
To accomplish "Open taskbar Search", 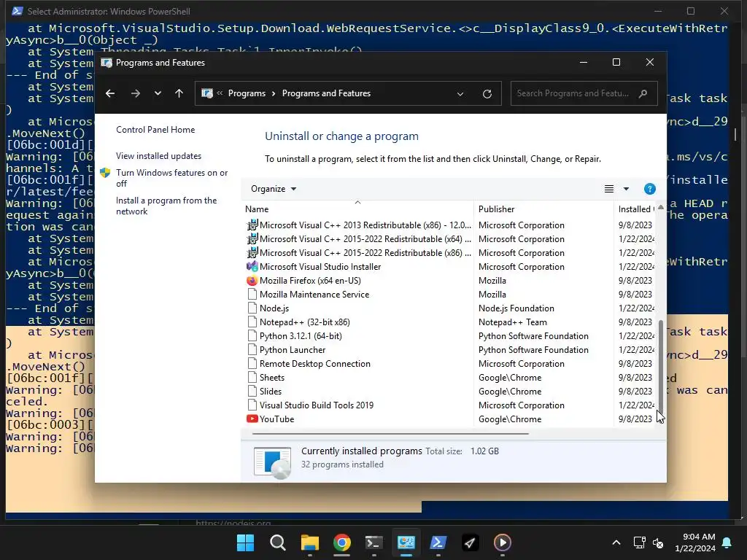I will [x=278, y=542].
